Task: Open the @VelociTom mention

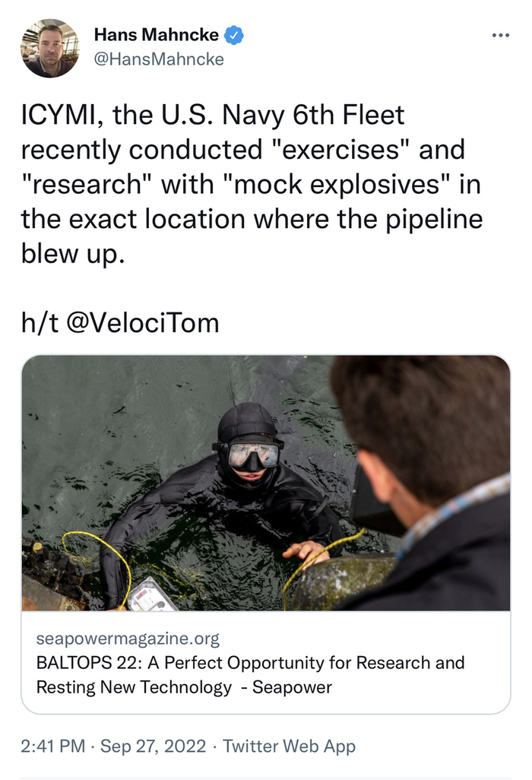Action: tap(144, 323)
